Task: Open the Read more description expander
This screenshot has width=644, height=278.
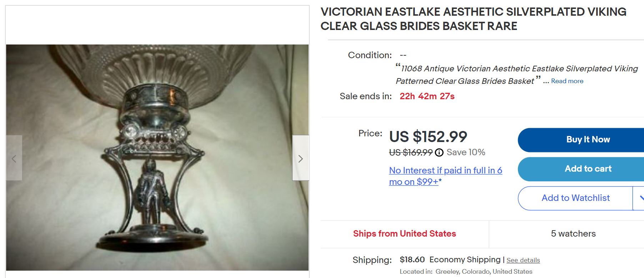Action: (567, 81)
